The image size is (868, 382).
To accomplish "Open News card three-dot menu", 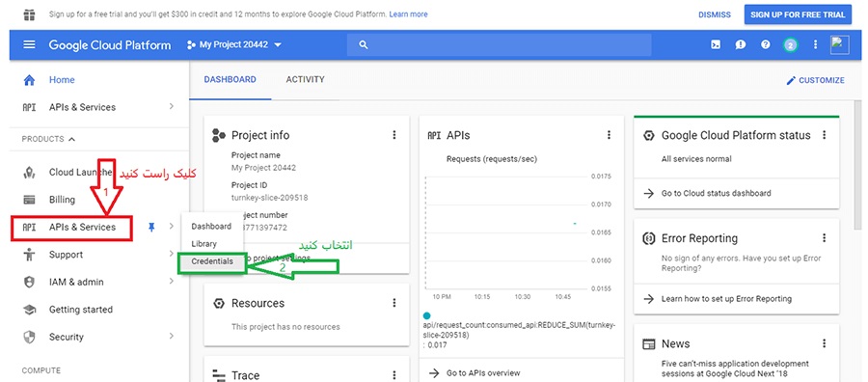I will [x=824, y=343].
